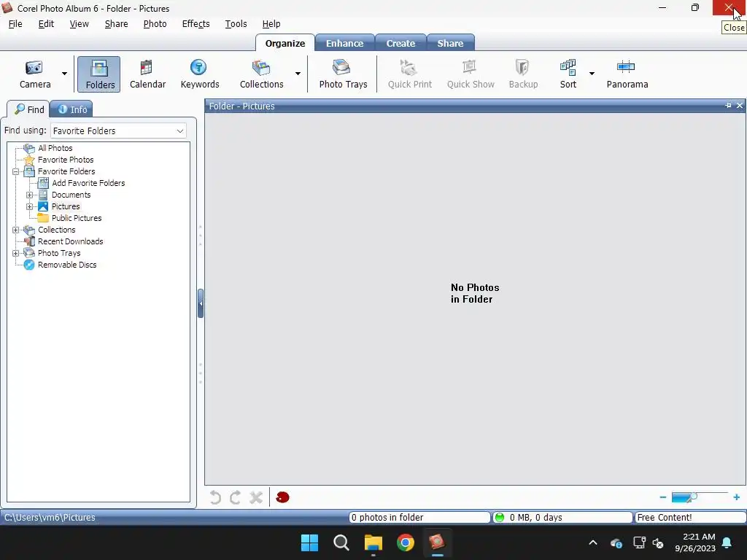
Task: Open the File menu
Action: click(x=15, y=24)
